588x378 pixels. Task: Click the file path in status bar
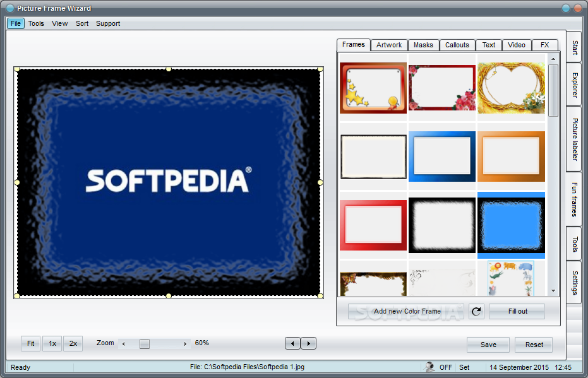click(247, 367)
